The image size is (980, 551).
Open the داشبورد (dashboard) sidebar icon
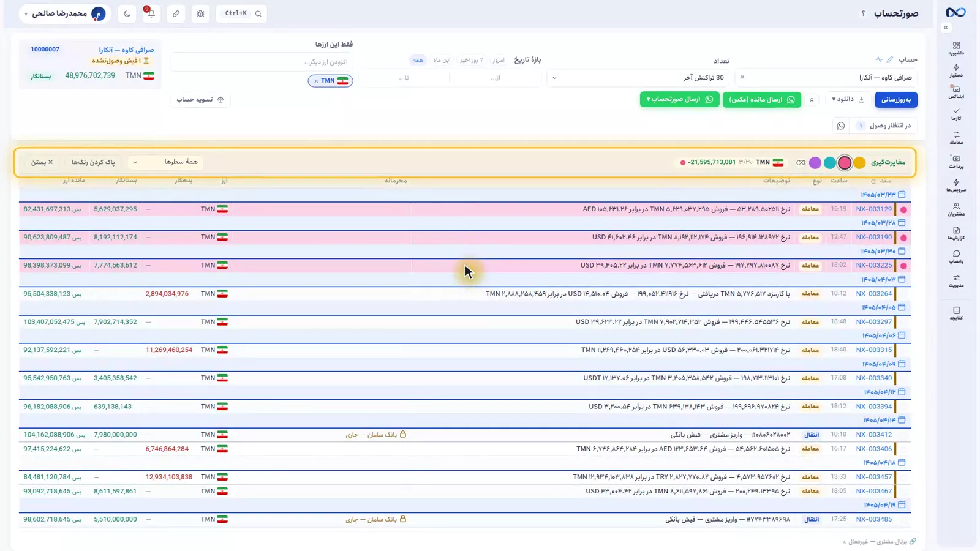tap(956, 48)
